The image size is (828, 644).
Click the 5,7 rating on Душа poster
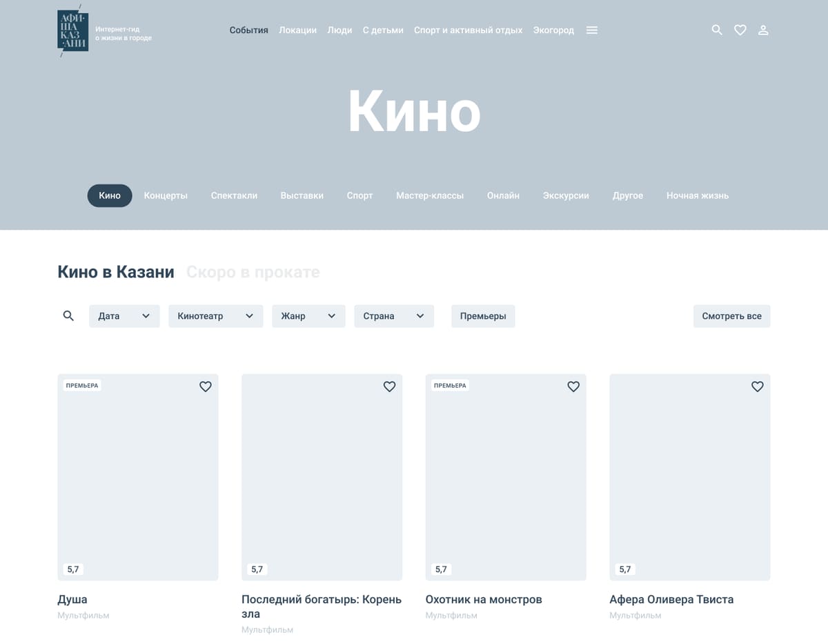pos(73,569)
